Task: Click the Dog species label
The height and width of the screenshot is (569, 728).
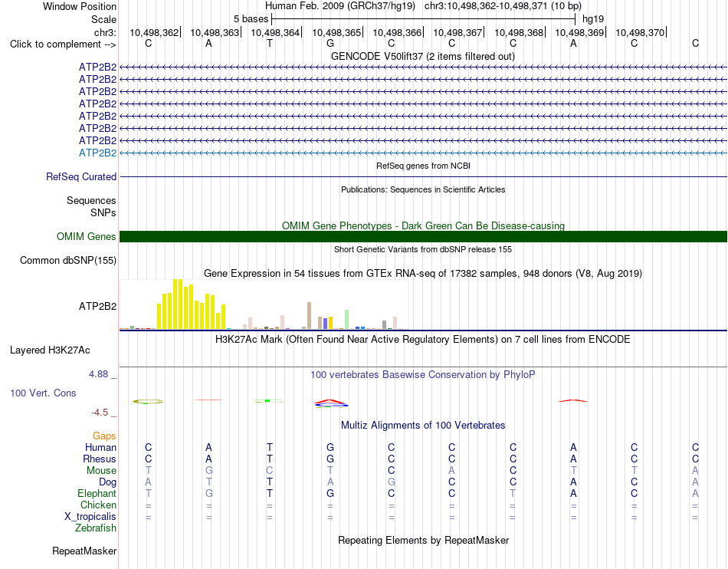Action: (x=107, y=482)
